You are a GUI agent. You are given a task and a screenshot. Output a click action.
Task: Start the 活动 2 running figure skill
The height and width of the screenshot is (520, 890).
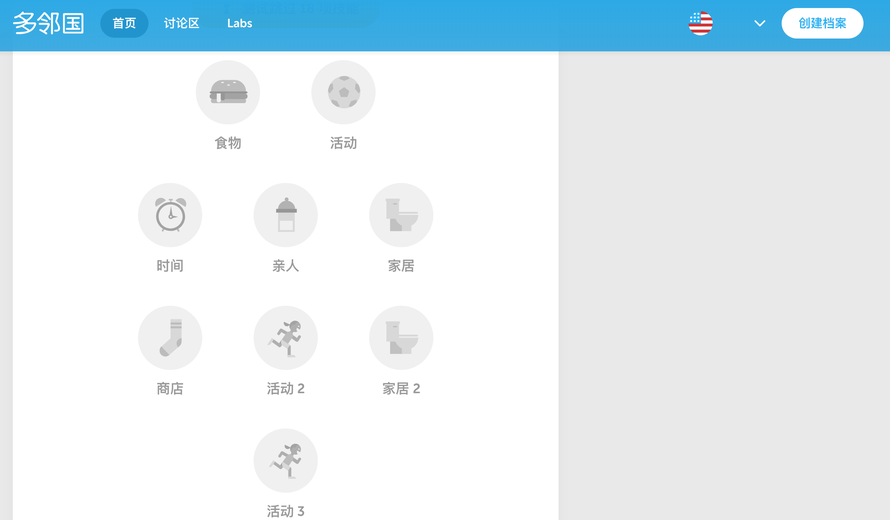[x=286, y=338]
